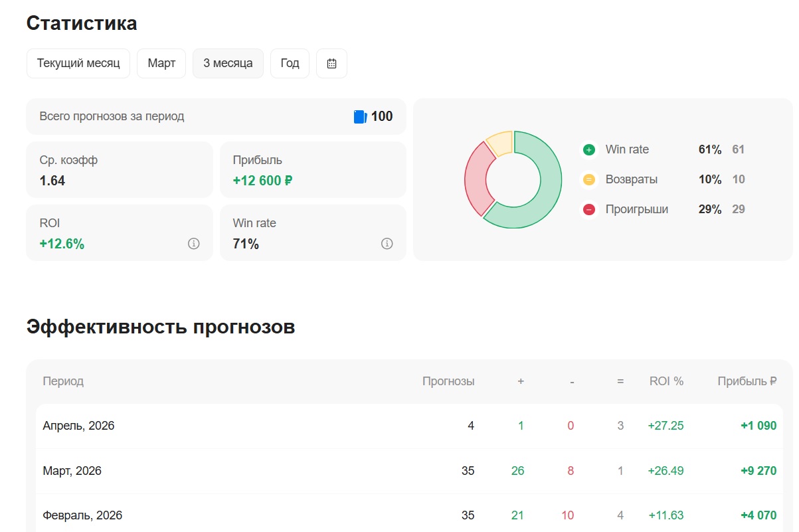Click the 29% Проигрыши legend value

[x=710, y=209]
